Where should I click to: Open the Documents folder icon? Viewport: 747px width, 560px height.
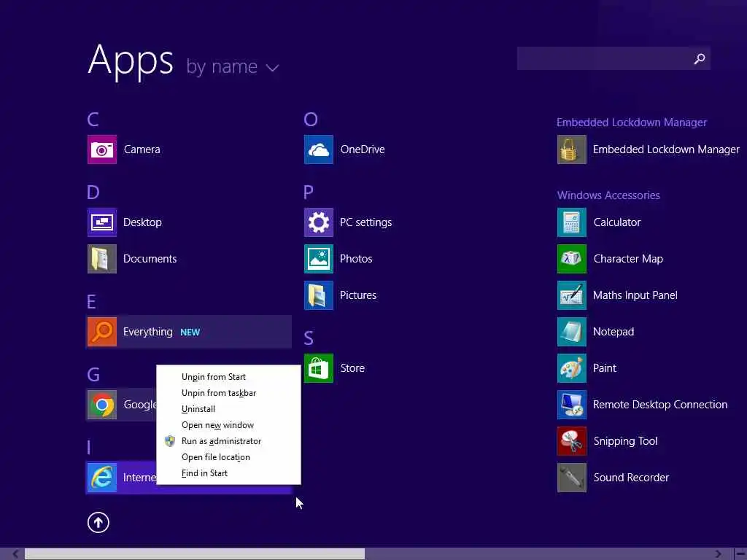click(x=102, y=259)
